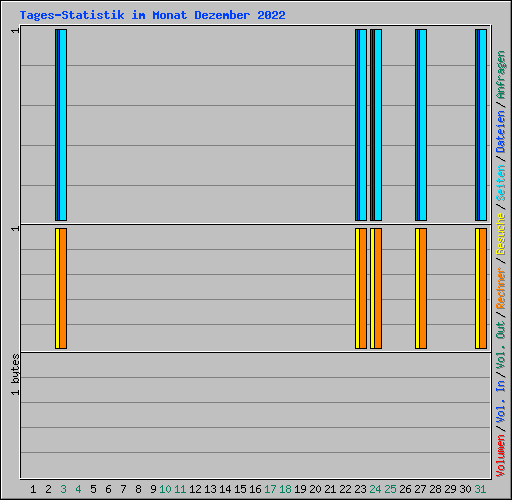Click the orange Rechner legend label
The image size is (512, 500).
click(x=501, y=288)
